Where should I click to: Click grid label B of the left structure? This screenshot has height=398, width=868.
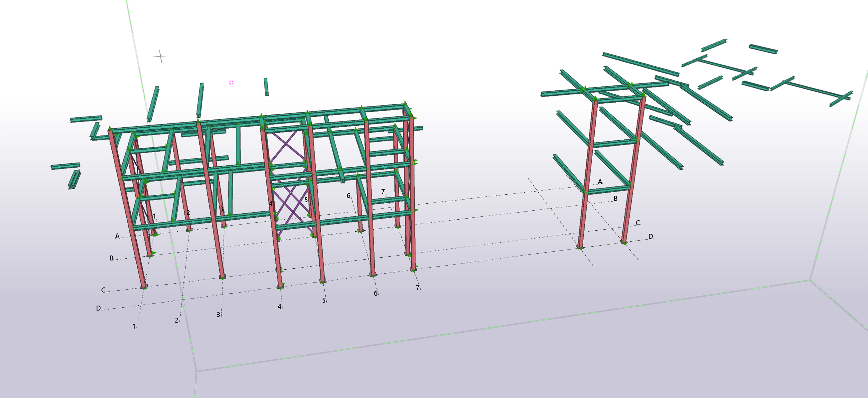(x=111, y=258)
